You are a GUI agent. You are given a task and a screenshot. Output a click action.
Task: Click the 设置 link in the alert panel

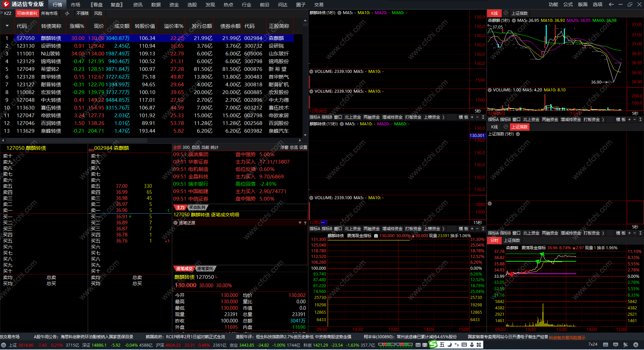303,147
